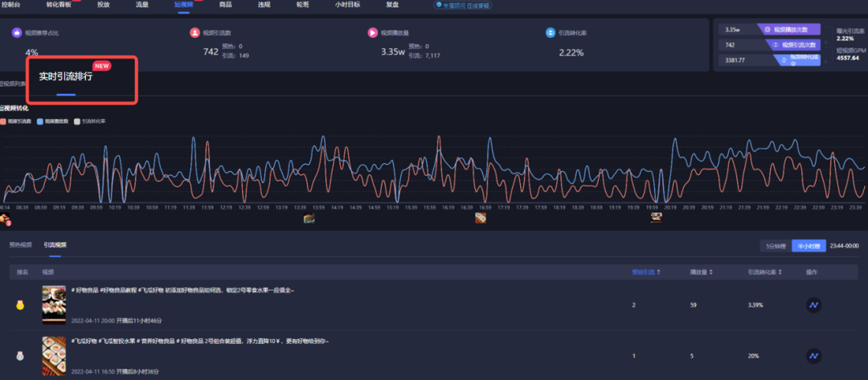Open the 控制台 navigation tab
This screenshot has height=380, width=868.
coord(11,5)
